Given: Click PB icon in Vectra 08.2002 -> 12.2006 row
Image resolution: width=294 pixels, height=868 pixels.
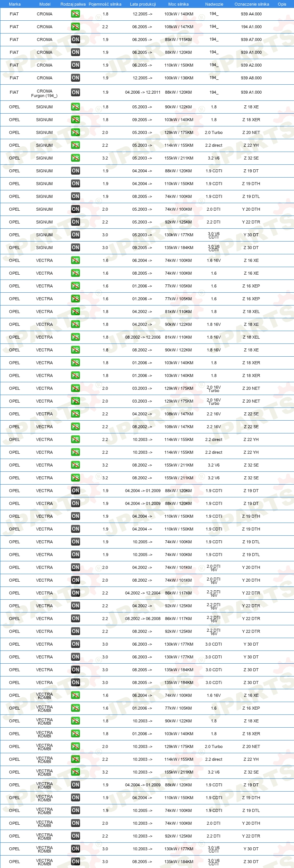Looking at the screenshot, I should point(76,337).
